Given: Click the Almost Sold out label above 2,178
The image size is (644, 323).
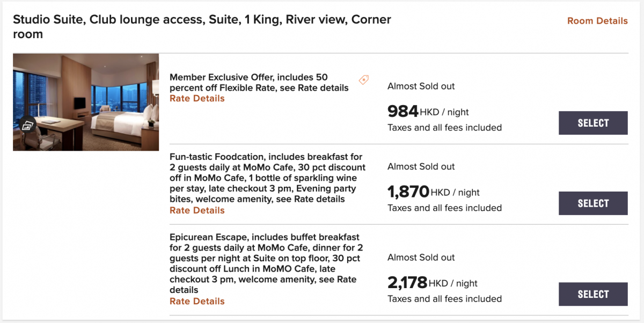Looking at the screenshot, I should pyautogui.click(x=421, y=258).
